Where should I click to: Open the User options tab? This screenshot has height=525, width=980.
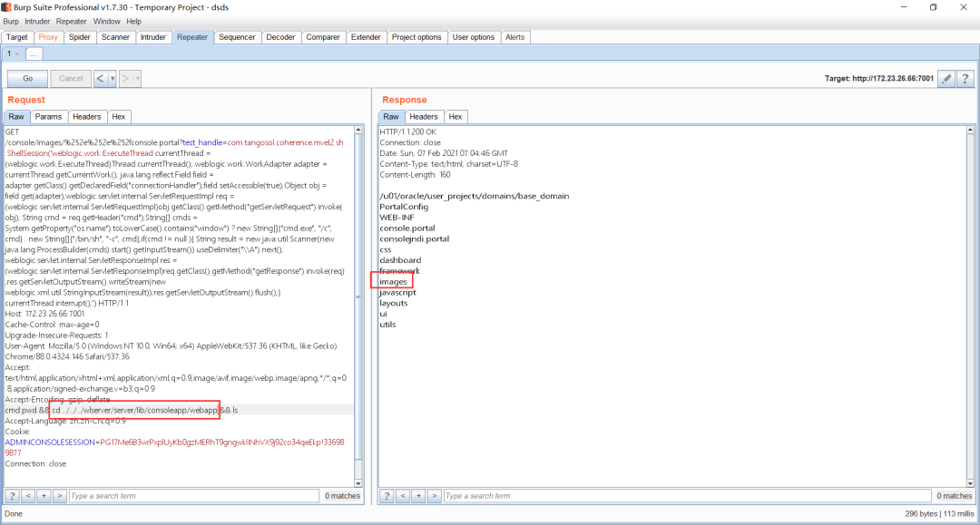tap(473, 37)
